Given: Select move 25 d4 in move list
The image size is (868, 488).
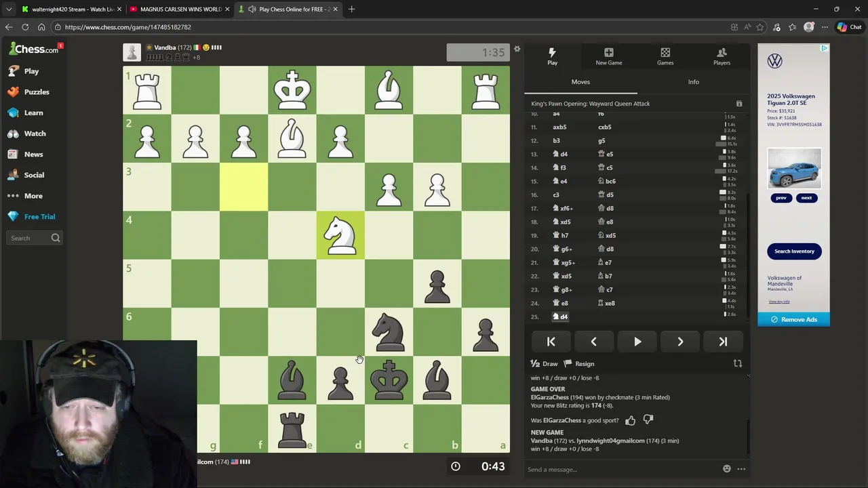Looking at the screenshot, I should tap(560, 317).
